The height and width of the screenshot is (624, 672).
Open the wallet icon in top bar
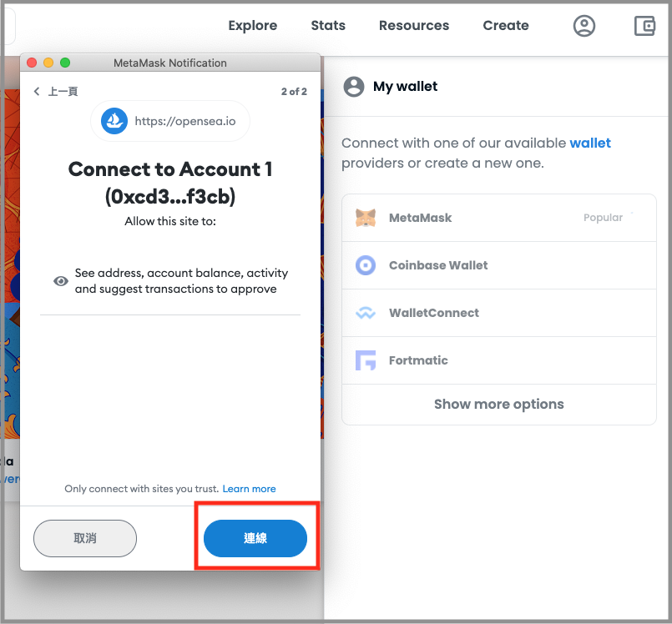pyautogui.click(x=644, y=26)
